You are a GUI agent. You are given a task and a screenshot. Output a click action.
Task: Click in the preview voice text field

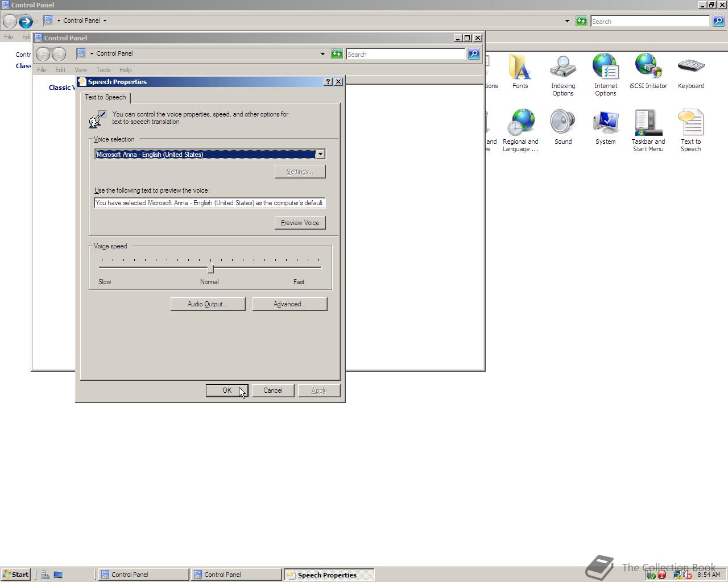tap(210, 203)
